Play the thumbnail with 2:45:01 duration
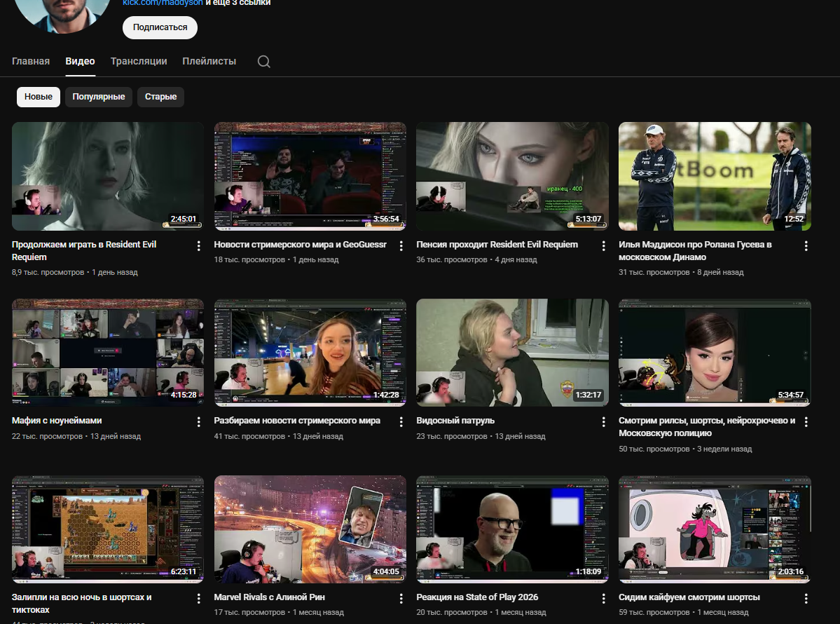This screenshot has height=624, width=840. tap(108, 177)
